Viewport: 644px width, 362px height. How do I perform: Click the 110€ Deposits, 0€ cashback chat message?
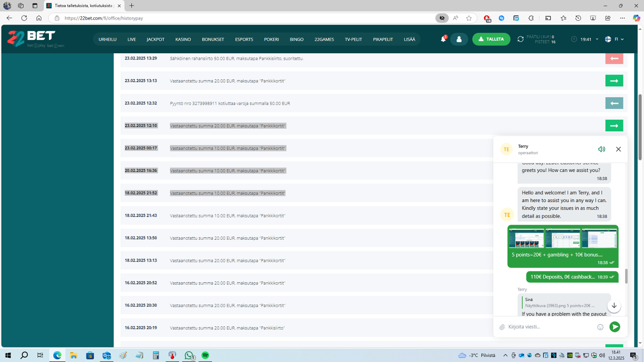[572, 277]
